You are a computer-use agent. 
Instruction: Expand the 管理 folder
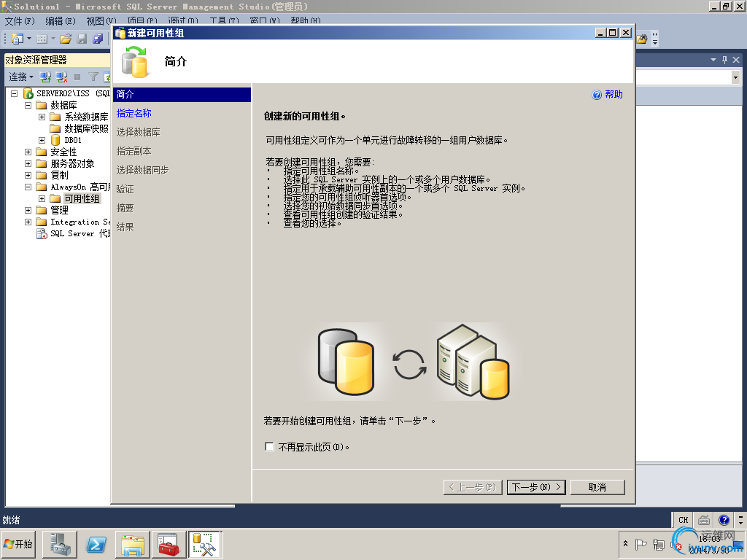pyautogui.click(x=28, y=210)
